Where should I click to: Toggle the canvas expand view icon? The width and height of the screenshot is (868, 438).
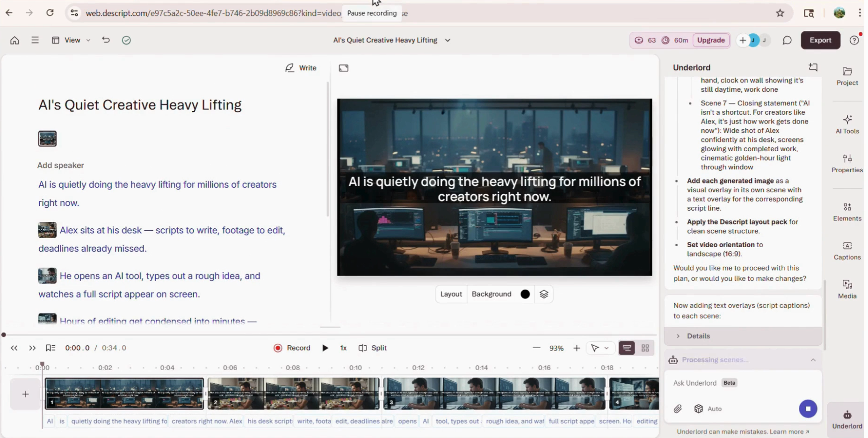point(344,68)
